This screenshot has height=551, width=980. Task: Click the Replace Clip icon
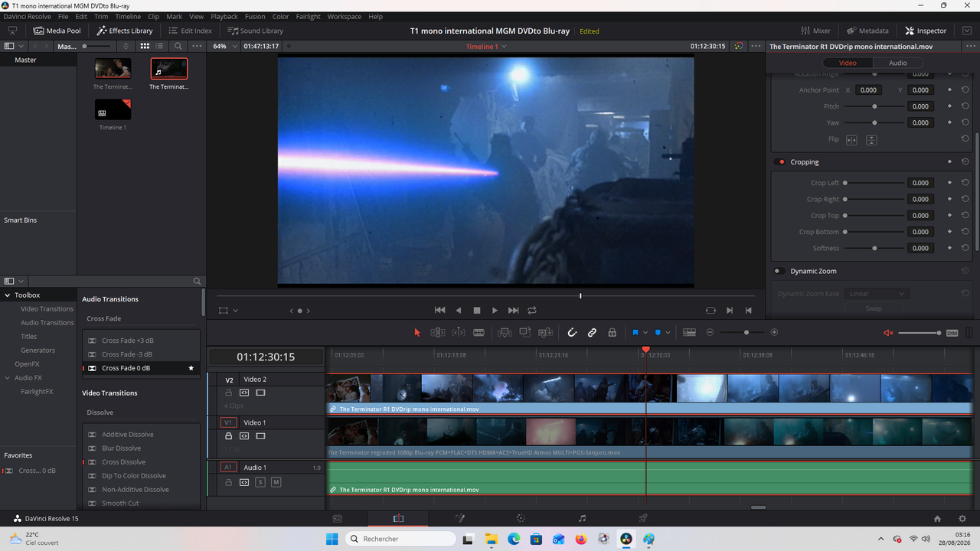pos(545,332)
